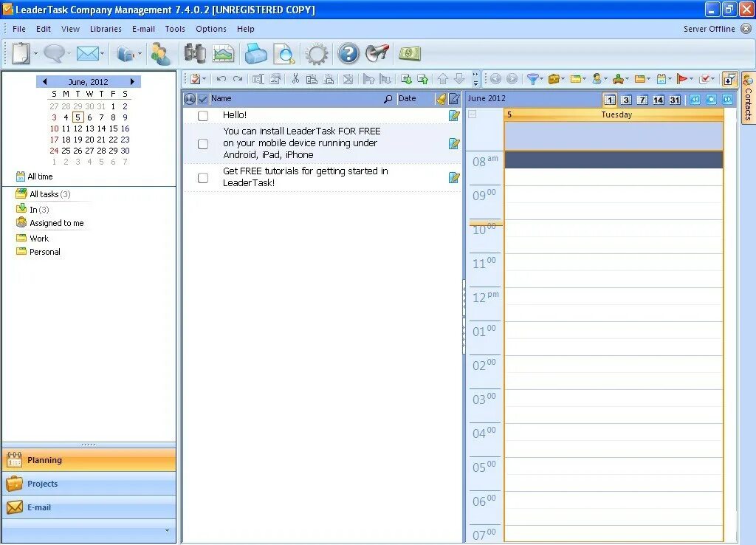The image size is (756, 545).
Task: Click the undo arrow in task toolbar
Action: (x=221, y=79)
